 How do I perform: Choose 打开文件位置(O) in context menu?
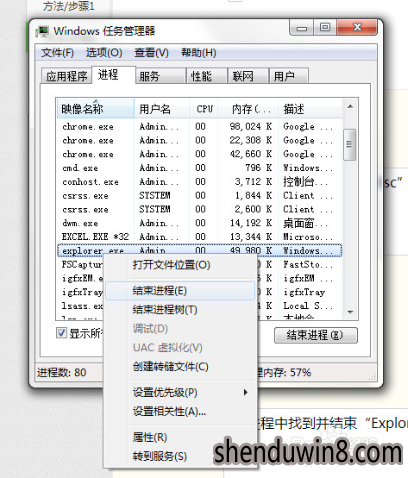pyautogui.click(x=180, y=265)
